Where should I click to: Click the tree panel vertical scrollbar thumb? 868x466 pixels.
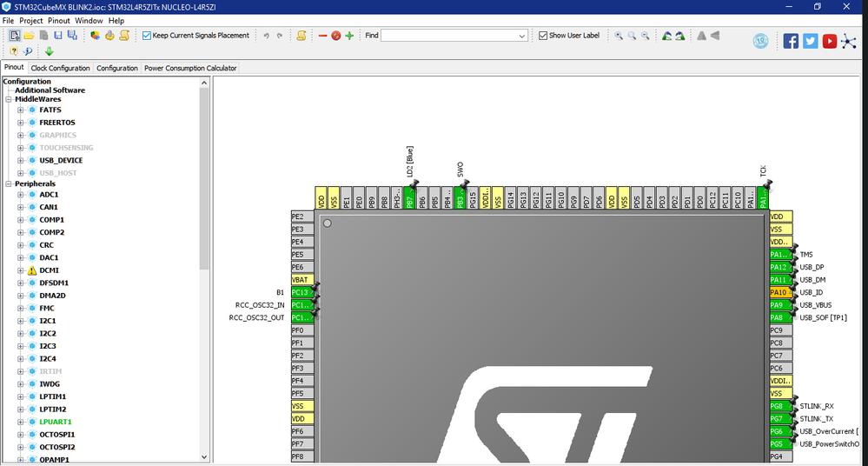tap(204, 179)
